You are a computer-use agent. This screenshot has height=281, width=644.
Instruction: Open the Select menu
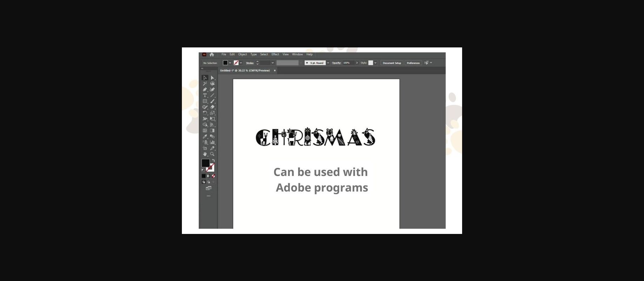point(264,54)
